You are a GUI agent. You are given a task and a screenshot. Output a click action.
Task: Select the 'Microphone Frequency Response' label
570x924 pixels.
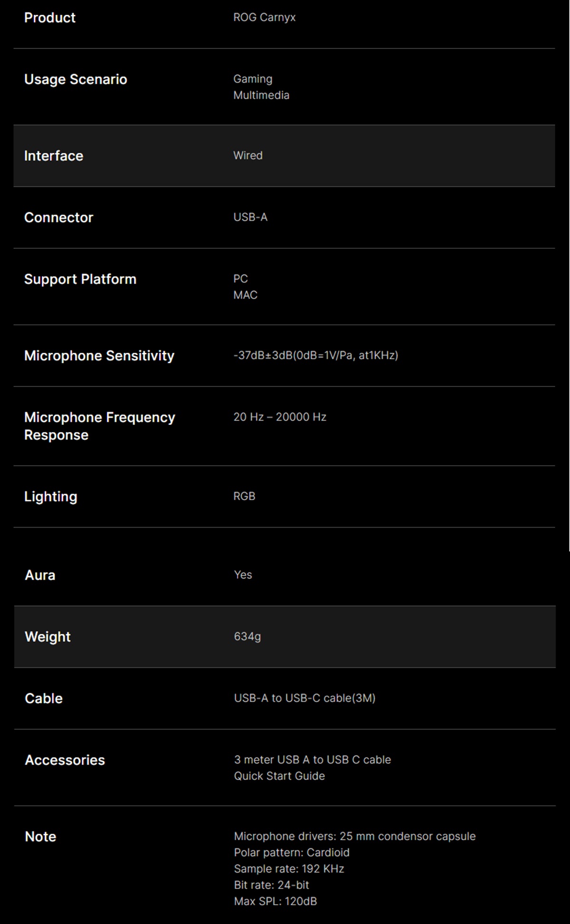pos(100,426)
